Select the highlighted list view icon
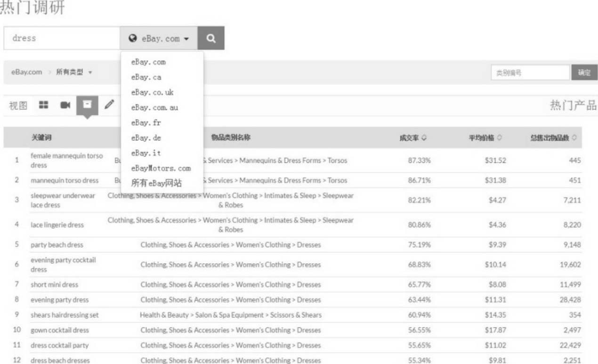 87,105
